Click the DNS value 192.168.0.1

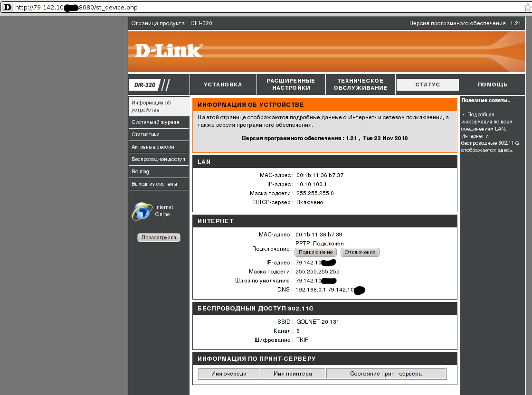pyautogui.click(x=311, y=290)
